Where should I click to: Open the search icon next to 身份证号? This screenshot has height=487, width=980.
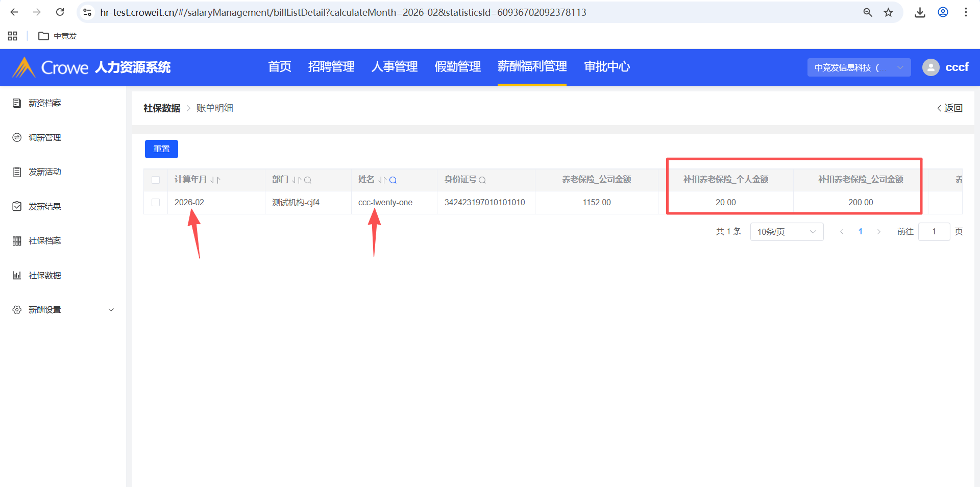click(x=482, y=180)
